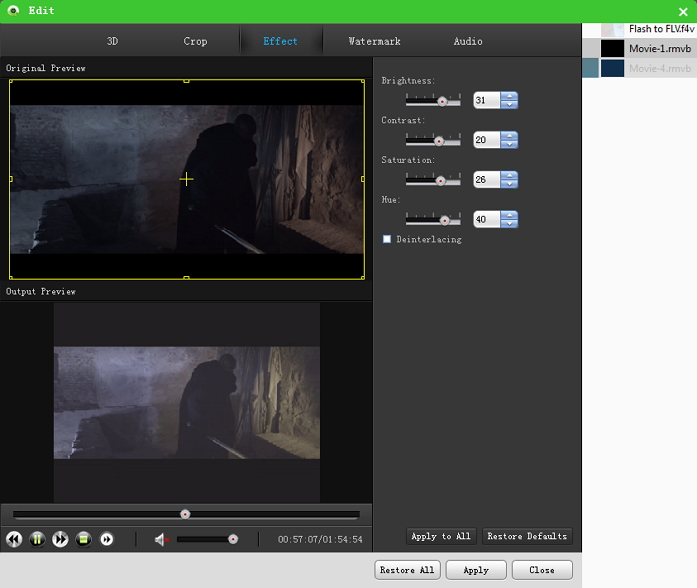The width and height of the screenshot is (697, 588).
Task: Click the Movie-1.rmvb thumbnail in file list
Action: click(x=612, y=48)
